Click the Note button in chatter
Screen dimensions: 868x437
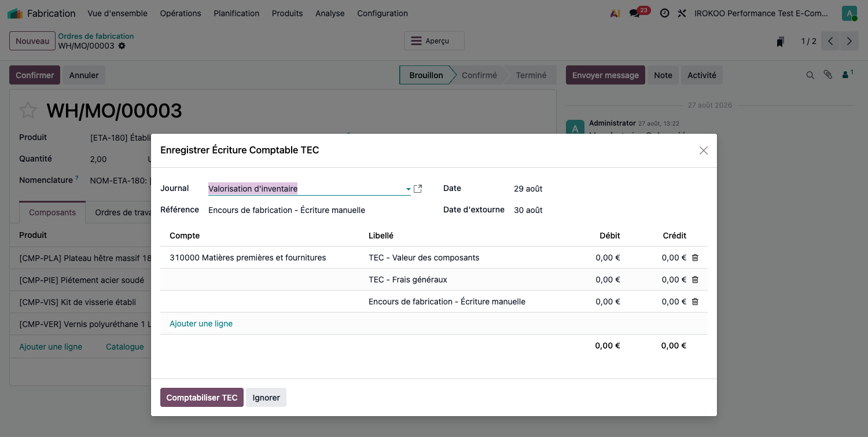tap(663, 75)
